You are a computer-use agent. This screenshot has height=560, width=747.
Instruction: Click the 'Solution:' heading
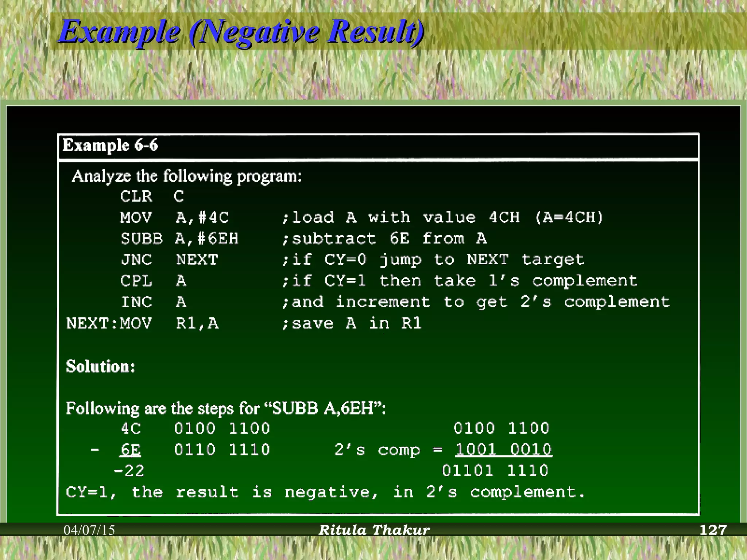click(100, 366)
